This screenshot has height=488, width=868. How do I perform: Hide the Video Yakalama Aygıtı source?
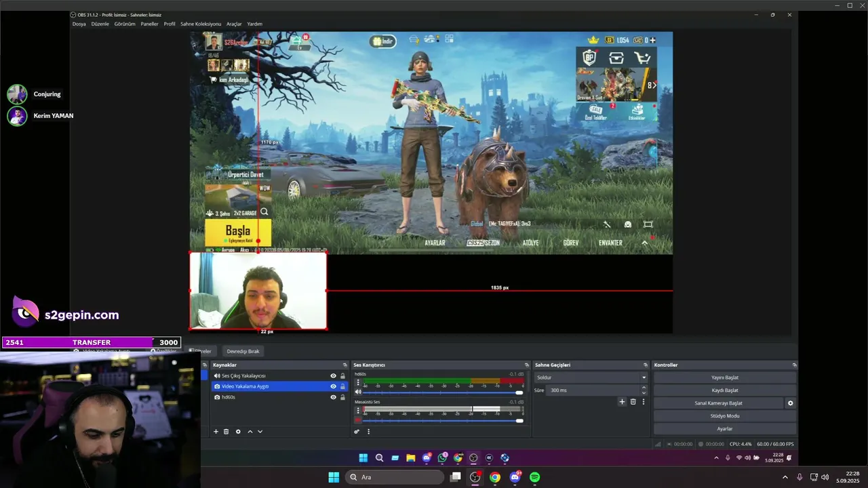tap(333, 386)
